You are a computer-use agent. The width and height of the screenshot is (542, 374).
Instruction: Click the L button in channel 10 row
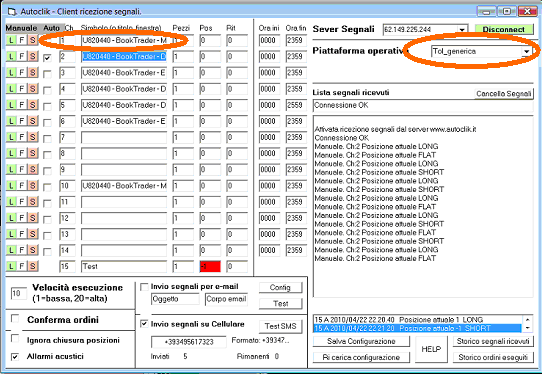coord(11,186)
